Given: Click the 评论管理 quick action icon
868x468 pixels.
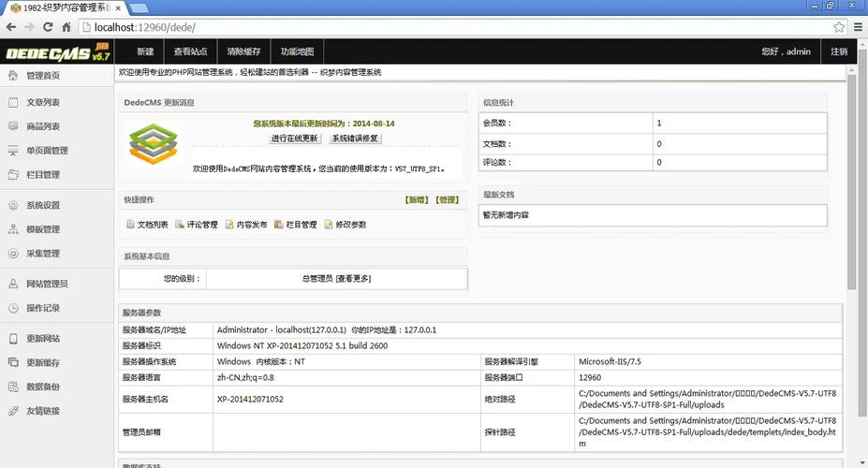Looking at the screenshot, I should [x=180, y=224].
